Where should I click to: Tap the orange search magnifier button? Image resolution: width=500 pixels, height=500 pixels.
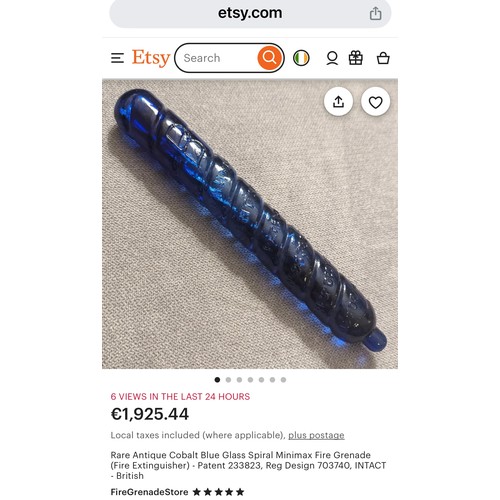pos(269,58)
